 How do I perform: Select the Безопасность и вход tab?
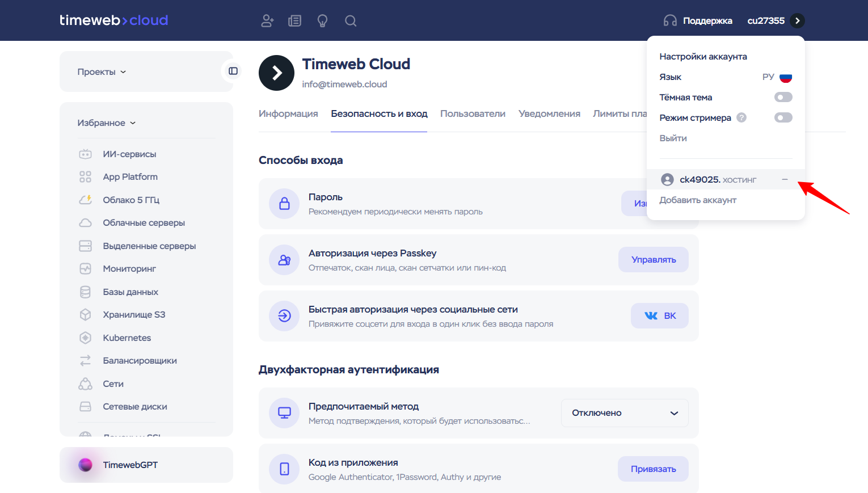pyautogui.click(x=379, y=114)
